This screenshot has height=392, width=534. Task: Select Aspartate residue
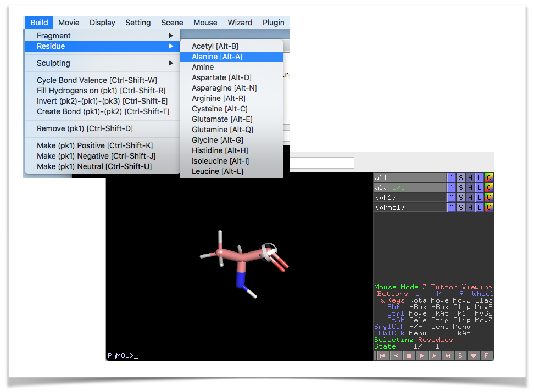(232, 77)
